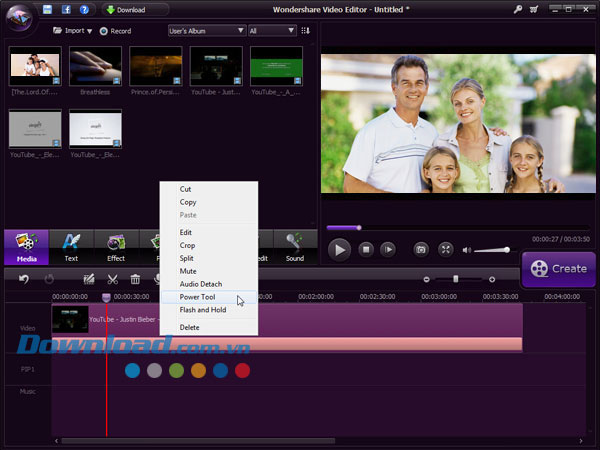Open the All filter dropdown
600x450 pixels.
(x=271, y=31)
